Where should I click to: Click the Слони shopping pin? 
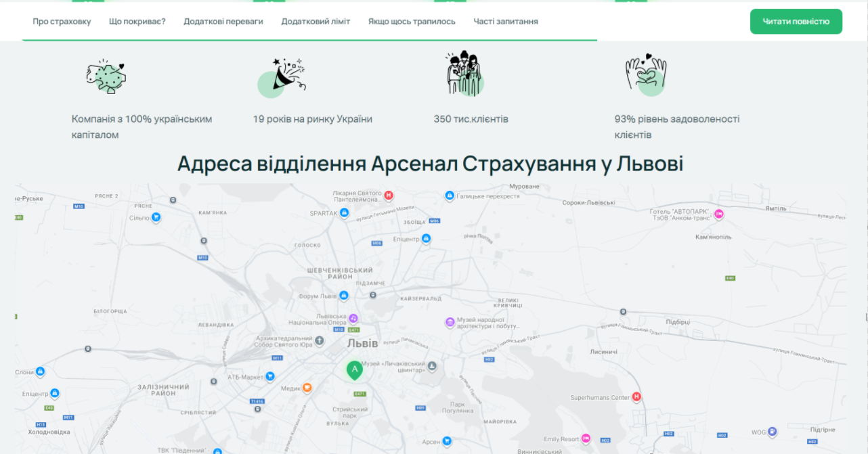pyautogui.click(x=41, y=372)
